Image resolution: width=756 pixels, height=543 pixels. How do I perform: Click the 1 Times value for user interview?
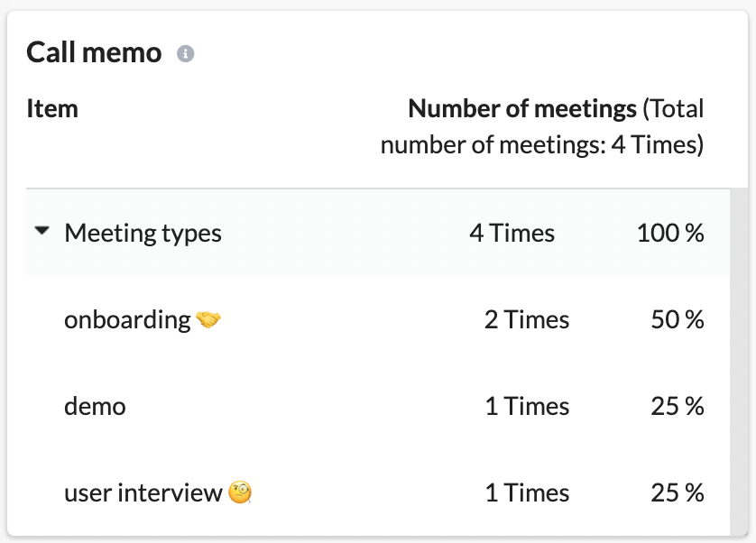527,492
